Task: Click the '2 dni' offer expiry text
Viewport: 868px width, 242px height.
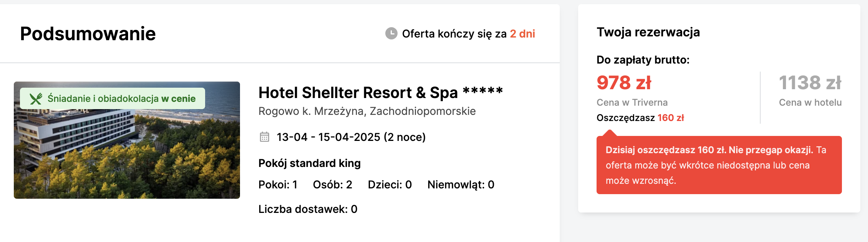Action: (x=523, y=34)
